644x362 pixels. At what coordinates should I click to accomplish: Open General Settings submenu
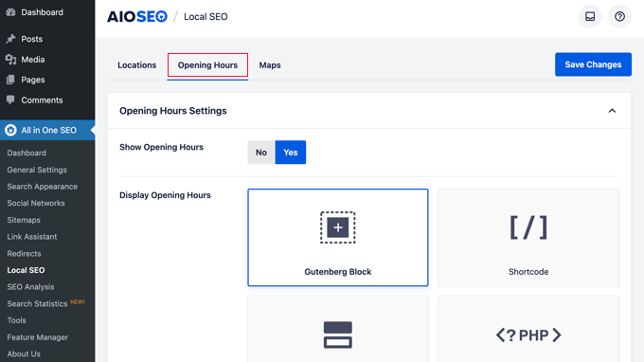37,170
